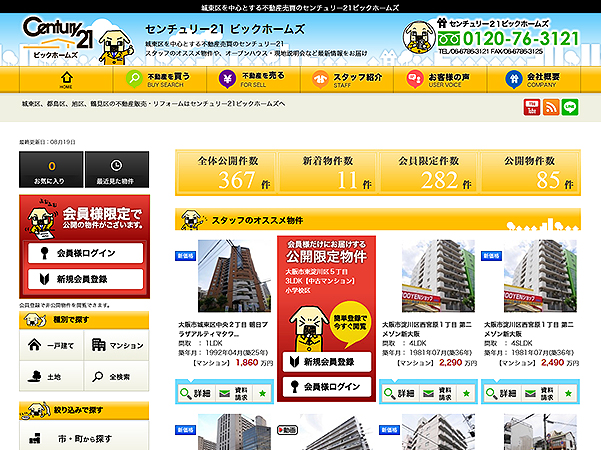The height and width of the screenshot is (450, 601).
Task: Favorite star for 2,290万円 property
Action: (x=466, y=393)
